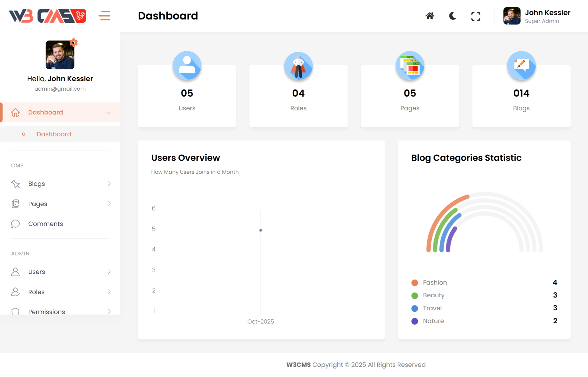
Task: Click the home icon in header
Action: click(429, 16)
